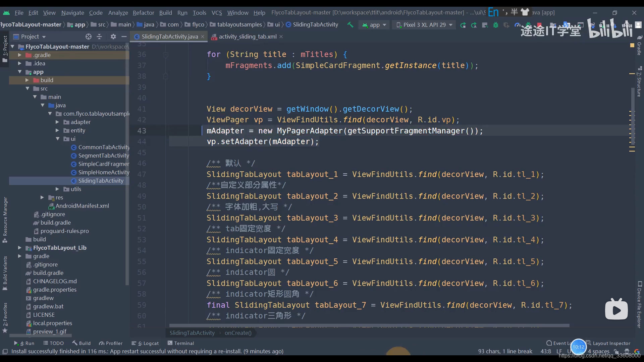Open the Pixel 3 XL API 29 device dropdown
This screenshot has height=362, width=644.
tap(424, 25)
